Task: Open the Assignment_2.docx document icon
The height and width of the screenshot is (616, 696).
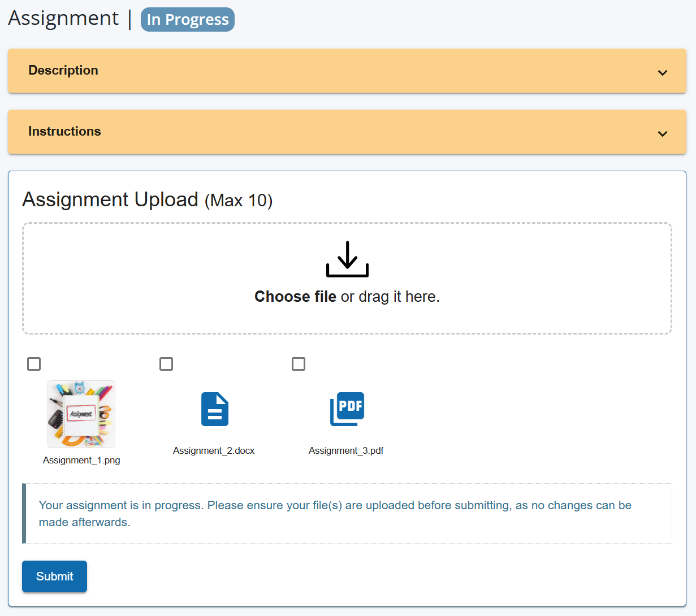Action: coord(214,409)
